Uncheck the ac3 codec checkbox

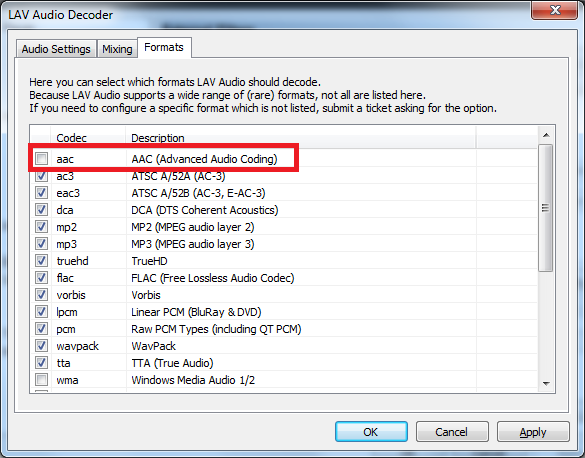41,176
